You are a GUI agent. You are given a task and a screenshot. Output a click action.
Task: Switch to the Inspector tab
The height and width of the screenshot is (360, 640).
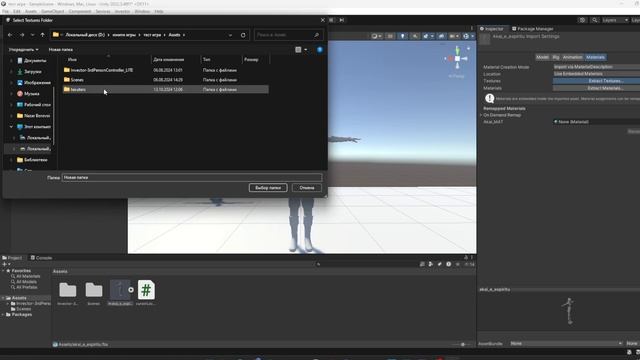tap(492, 29)
